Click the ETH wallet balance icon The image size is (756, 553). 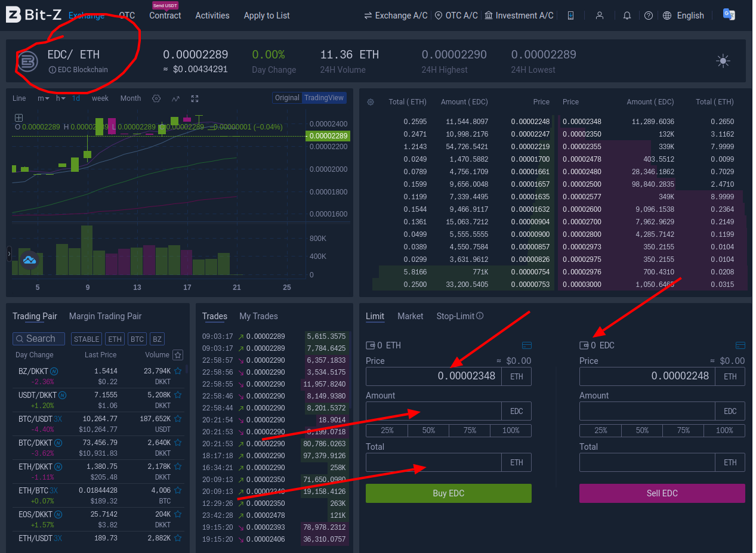371,345
